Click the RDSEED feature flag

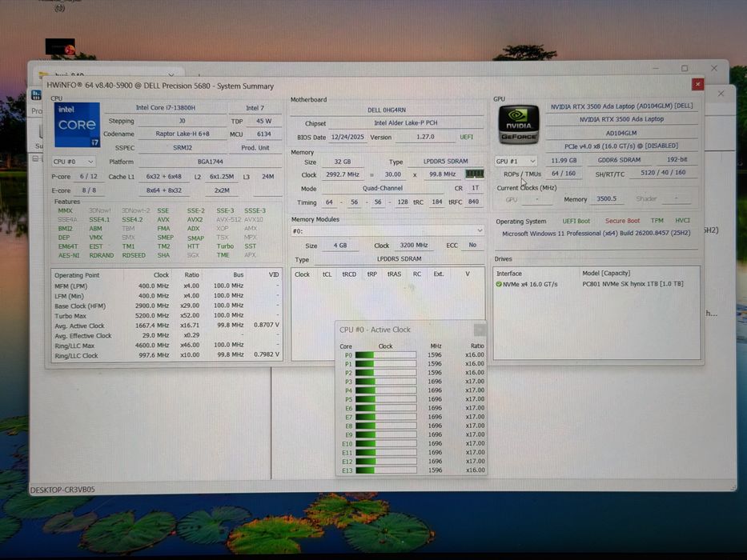(134, 256)
